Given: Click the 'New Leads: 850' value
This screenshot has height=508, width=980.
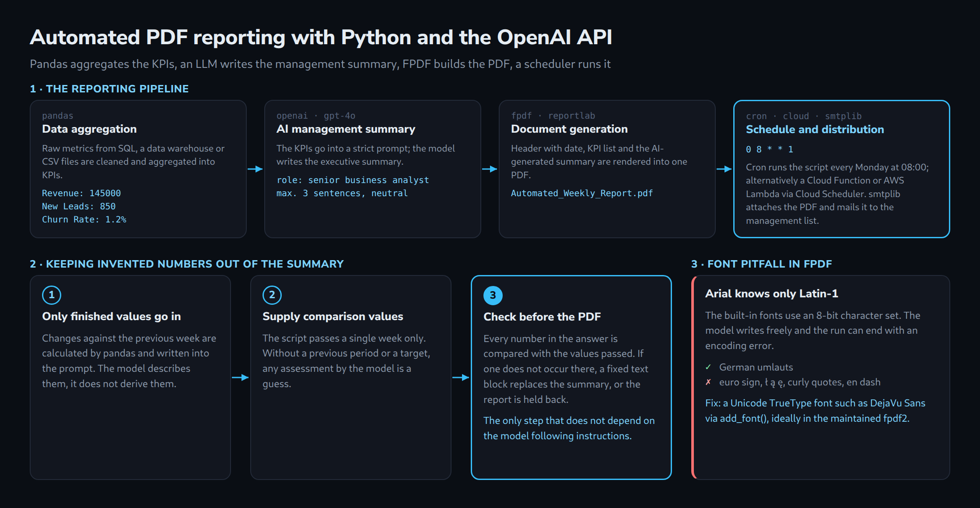Looking at the screenshot, I should 79,206.
